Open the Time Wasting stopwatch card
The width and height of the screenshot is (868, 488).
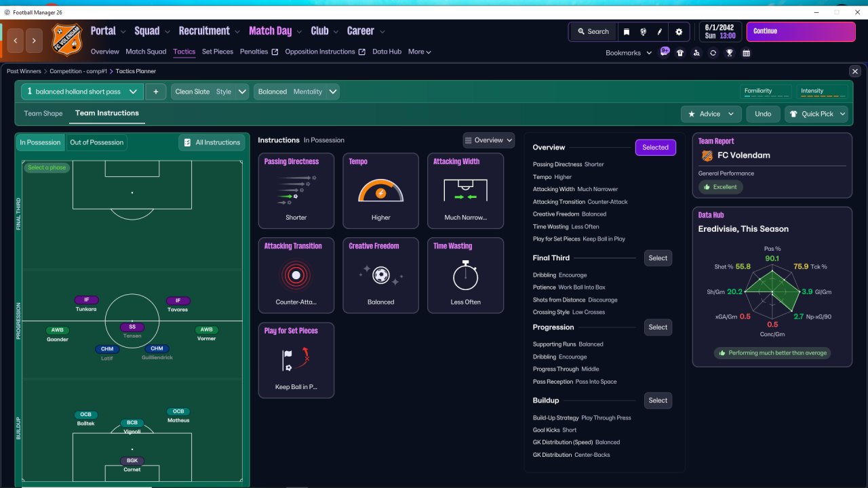click(466, 275)
